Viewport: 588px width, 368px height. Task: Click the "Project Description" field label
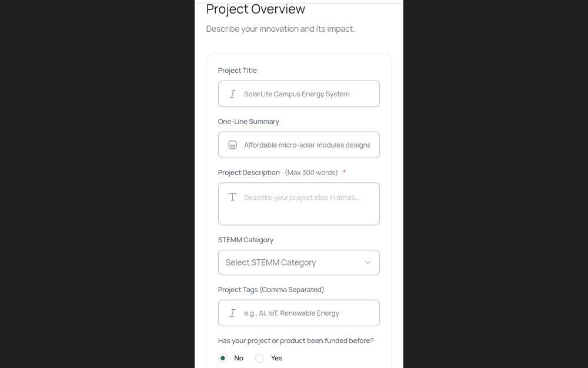(x=249, y=173)
